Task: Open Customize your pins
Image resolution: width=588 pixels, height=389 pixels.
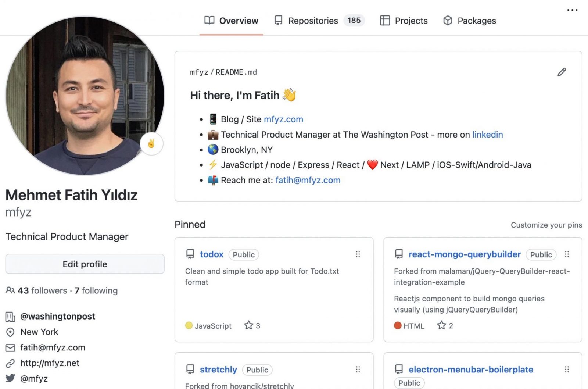Action: (546, 225)
